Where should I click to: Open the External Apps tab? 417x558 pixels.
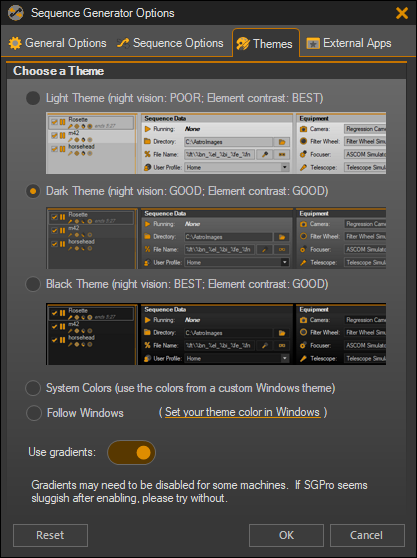[349, 43]
